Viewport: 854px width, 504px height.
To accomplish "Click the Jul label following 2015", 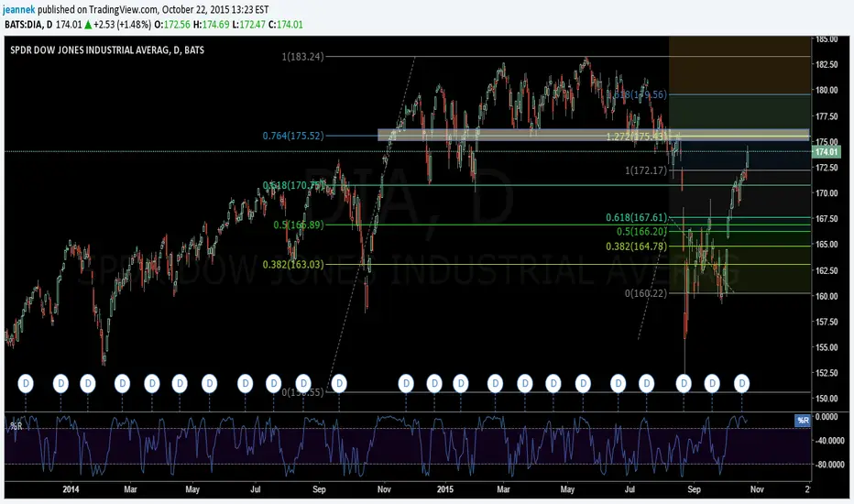I will (x=630, y=489).
